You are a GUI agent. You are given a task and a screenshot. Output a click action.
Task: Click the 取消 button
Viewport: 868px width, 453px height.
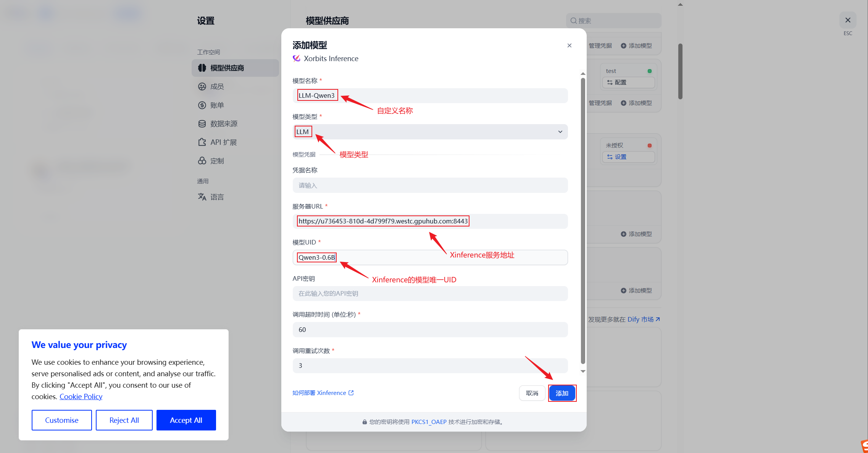coord(532,393)
